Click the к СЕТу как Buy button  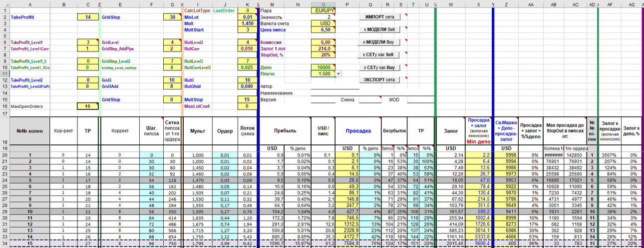[379, 67]
